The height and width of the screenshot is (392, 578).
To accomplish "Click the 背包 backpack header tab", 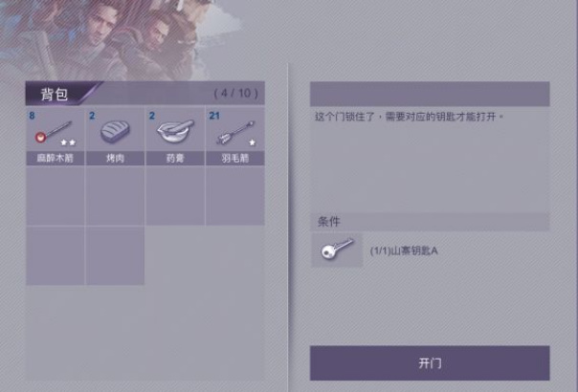I will pos(55,94).
